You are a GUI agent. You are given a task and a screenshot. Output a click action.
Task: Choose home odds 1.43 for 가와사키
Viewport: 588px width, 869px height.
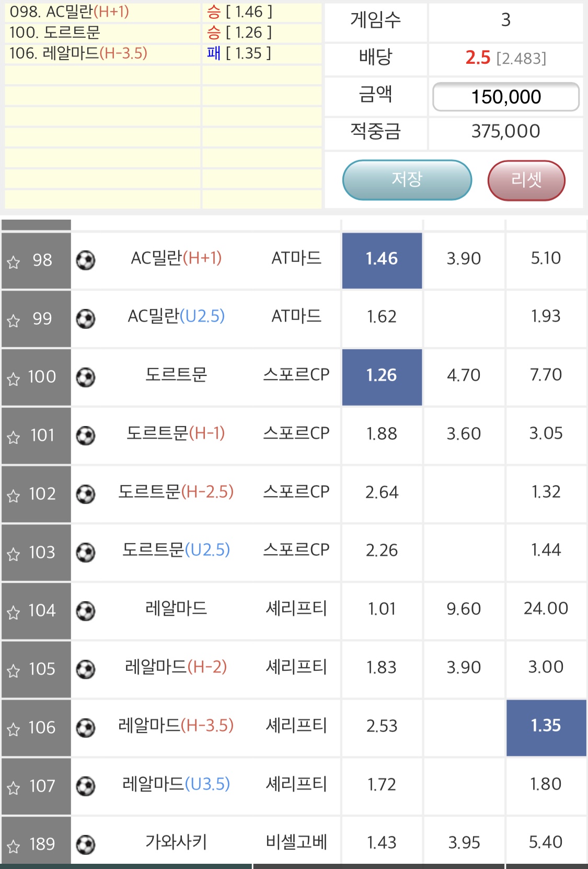point(382,843)
